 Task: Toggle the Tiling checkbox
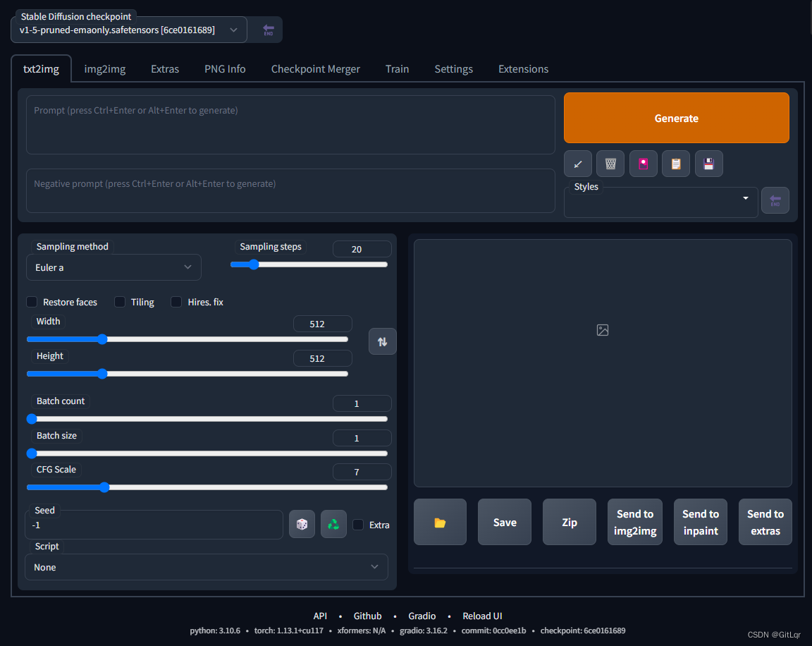point(120,302)
